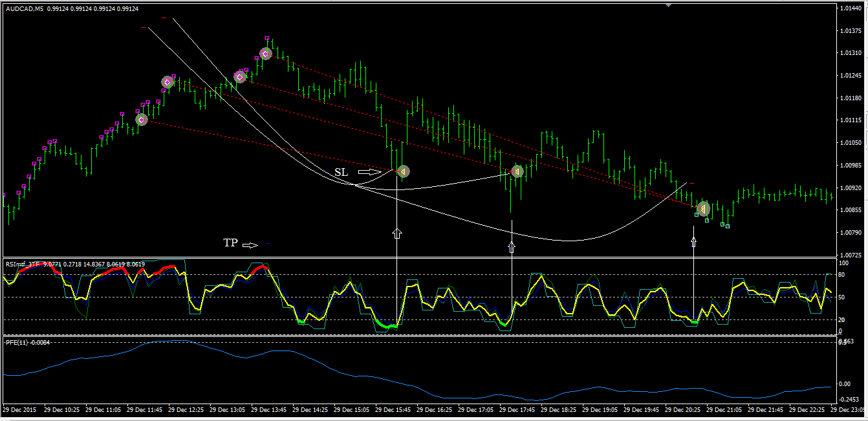Click time axis label 29 Dec 19:05
The height and width of the screenshot is (421, 868).
pos(600,410)
